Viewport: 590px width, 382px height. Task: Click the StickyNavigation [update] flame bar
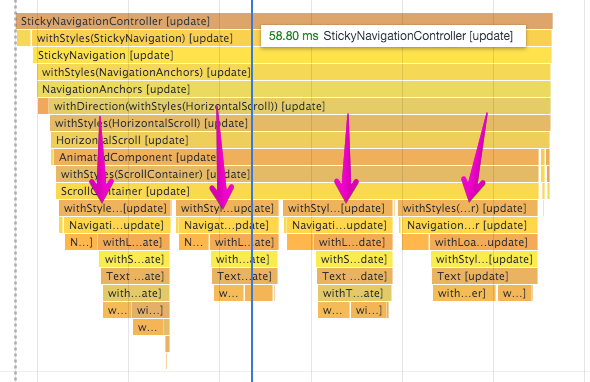click(292, 55)
